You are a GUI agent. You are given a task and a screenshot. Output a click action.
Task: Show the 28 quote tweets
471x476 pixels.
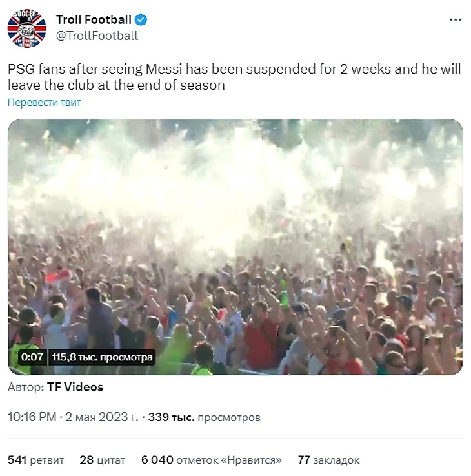pyautogui.click(x=103, y=460)
